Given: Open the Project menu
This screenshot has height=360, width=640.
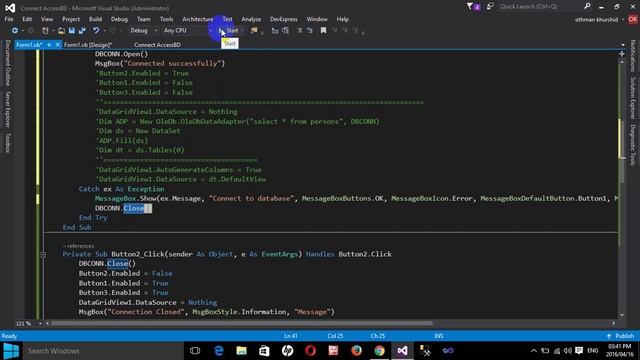Looking at the screenshot, I should (71, 19).
